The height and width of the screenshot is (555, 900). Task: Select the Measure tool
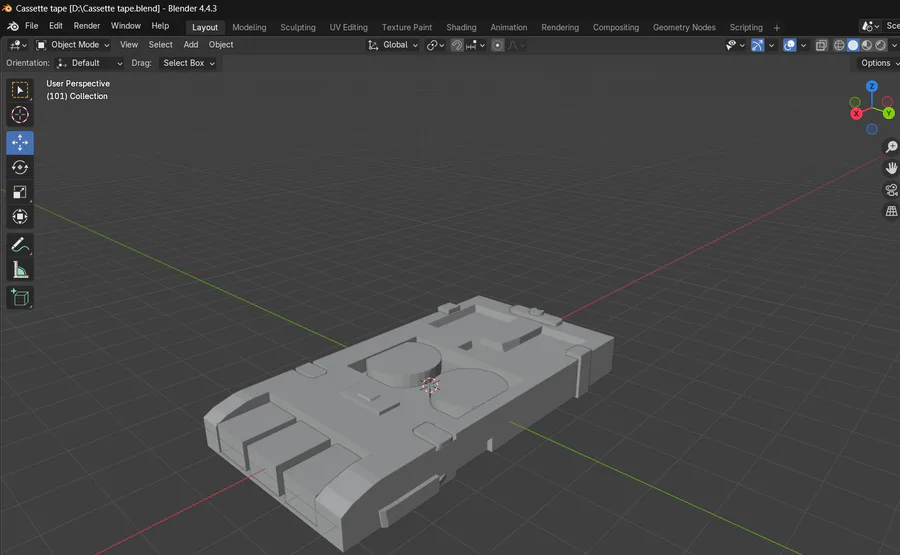(x=20, y=270)
